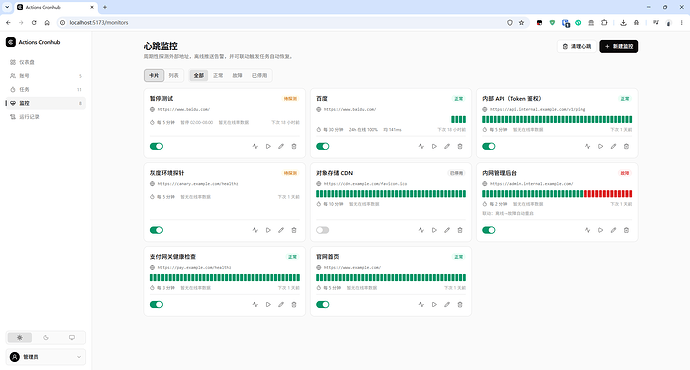Open 任务 in the sidebar
This screenshot has height=370, width=690.
click(x=46, y=89)
